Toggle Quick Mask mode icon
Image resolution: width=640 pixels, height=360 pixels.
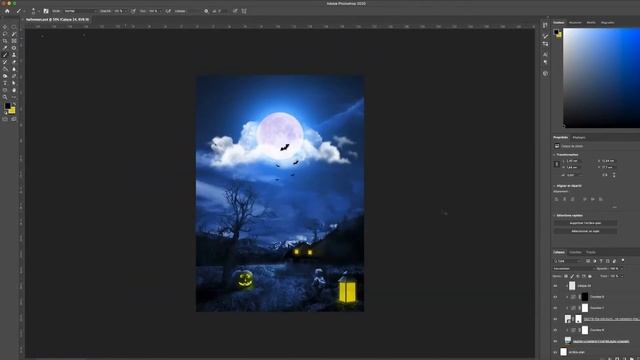coord(5,119)
